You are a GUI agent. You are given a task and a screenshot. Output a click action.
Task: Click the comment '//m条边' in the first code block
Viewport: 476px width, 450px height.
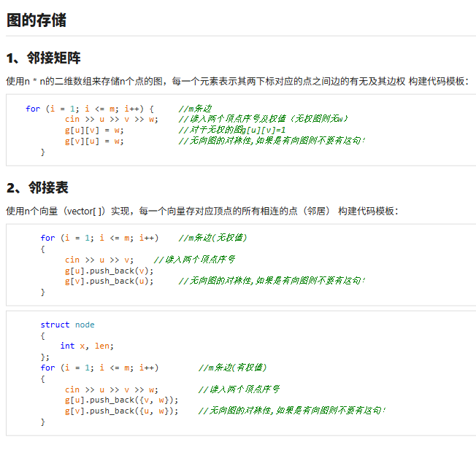195,109
